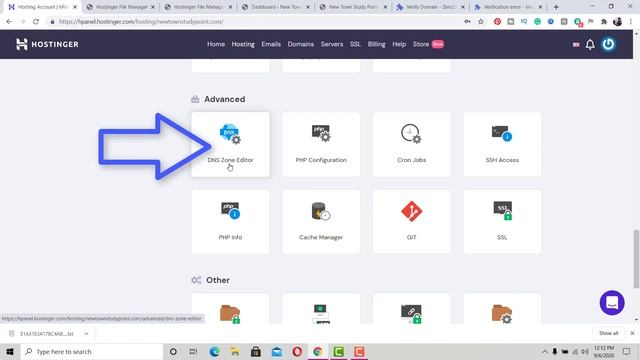Go to Home in top navigation
640x360 pixels.
(x=216, y=44)
